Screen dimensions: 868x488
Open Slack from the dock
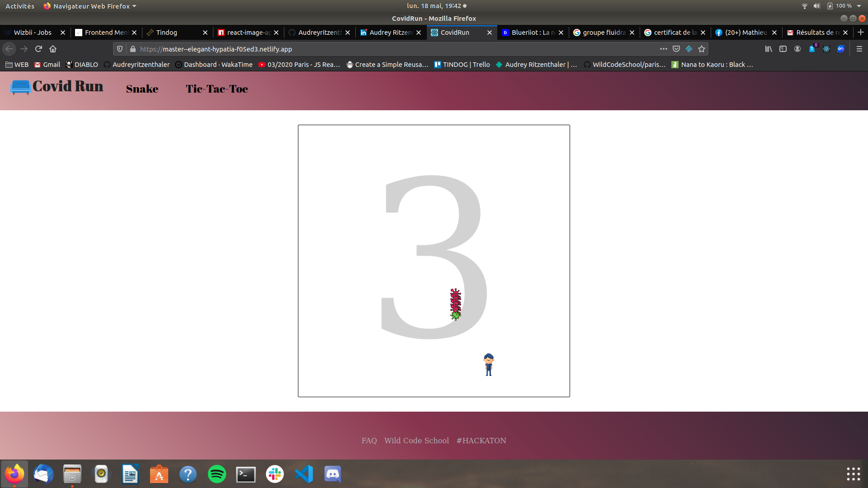275,474
